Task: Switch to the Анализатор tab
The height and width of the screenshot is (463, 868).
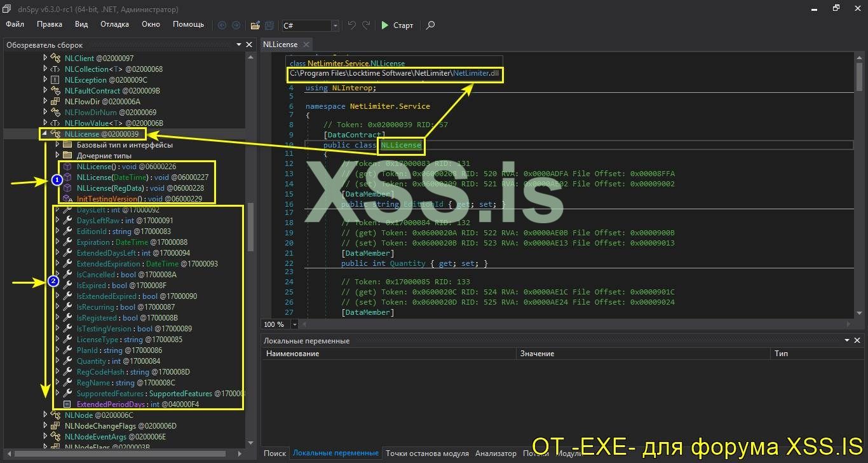Action: [496, 453]
